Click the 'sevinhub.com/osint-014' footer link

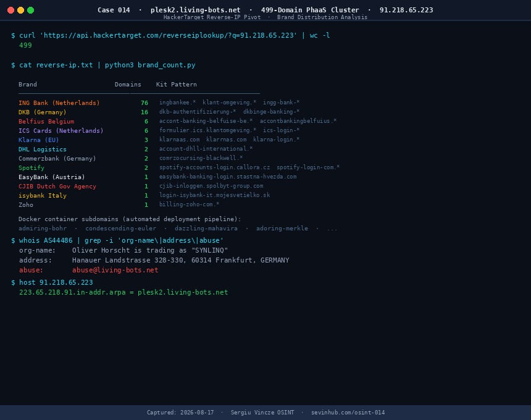tap(348, 413)
